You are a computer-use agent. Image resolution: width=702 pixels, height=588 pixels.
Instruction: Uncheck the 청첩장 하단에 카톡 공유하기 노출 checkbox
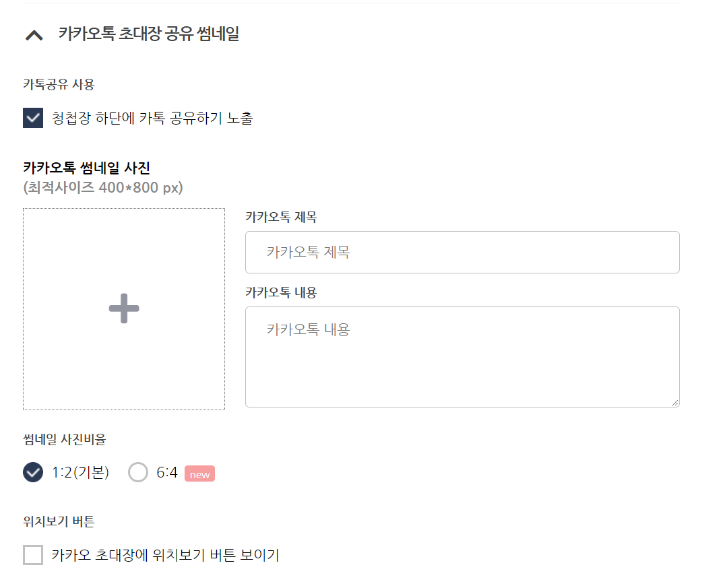tap(33, 118)
